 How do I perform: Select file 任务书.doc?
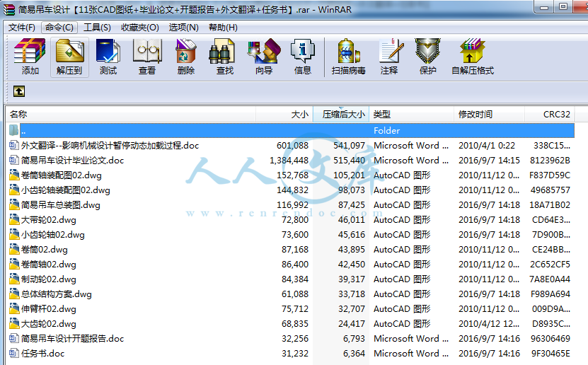pos(42,354)
